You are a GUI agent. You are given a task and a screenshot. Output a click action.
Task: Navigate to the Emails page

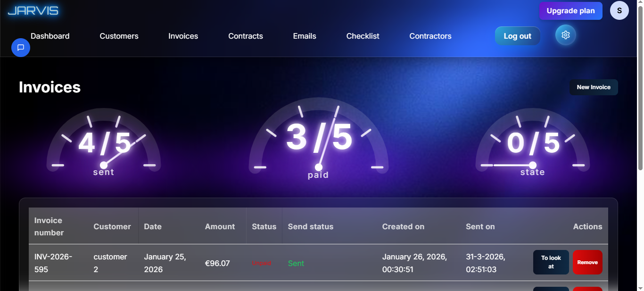pos(305,36)
